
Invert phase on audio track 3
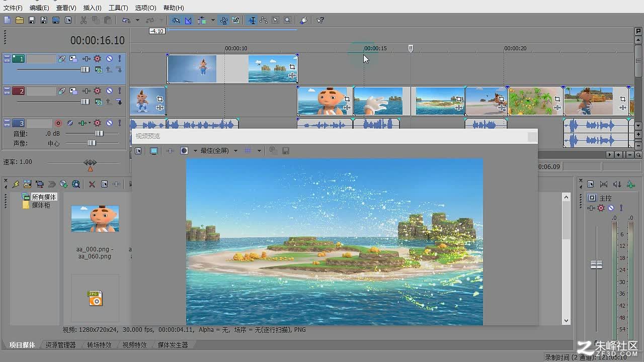point(70,123)
